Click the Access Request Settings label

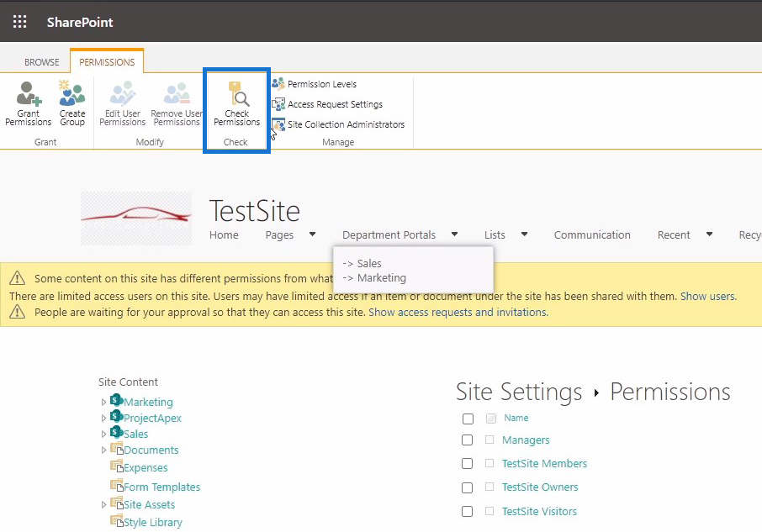(x=335, y=104)
